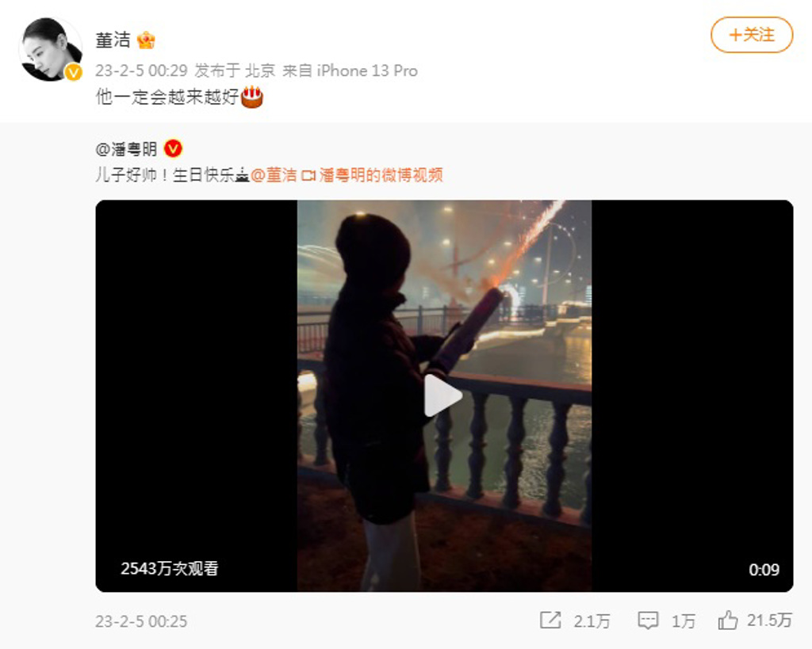Click the birthday cake emoji in post
Screen dimensions: 812x649
click(x=252, y=97)
